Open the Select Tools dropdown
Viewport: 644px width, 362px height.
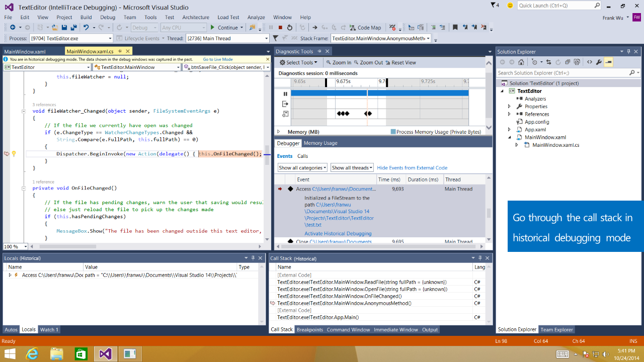pyautogui.click(x=299, y=62)
